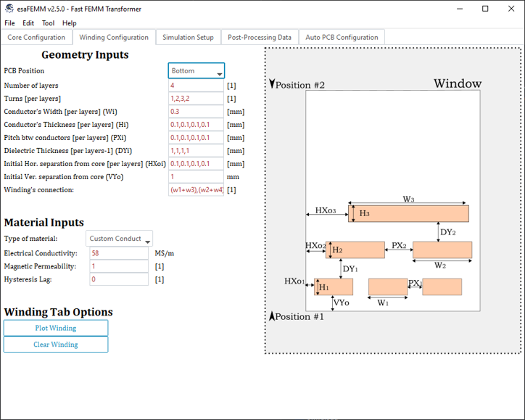
Task: Click the Electrical Conductivity label
Action: tap(41, 253)
